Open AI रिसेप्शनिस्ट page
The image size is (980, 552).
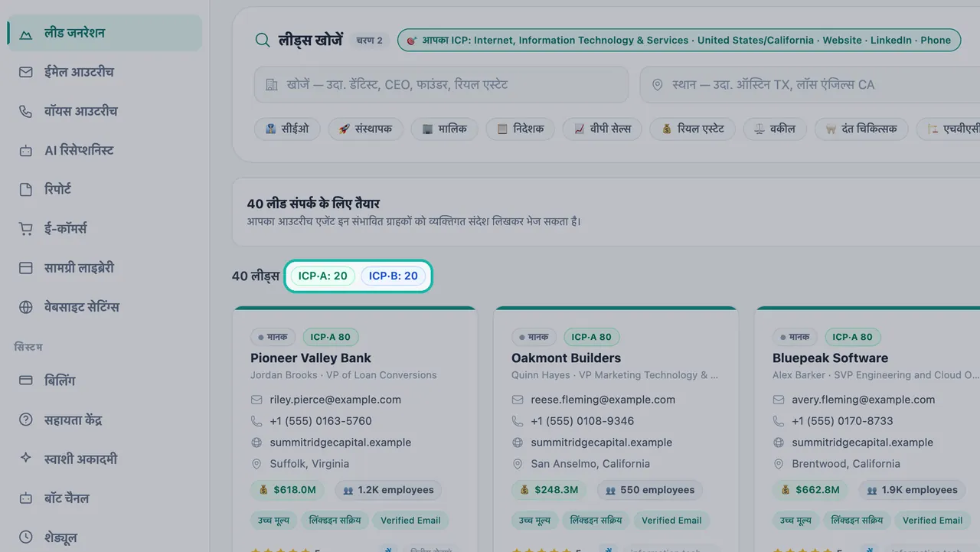coord(105,150)
